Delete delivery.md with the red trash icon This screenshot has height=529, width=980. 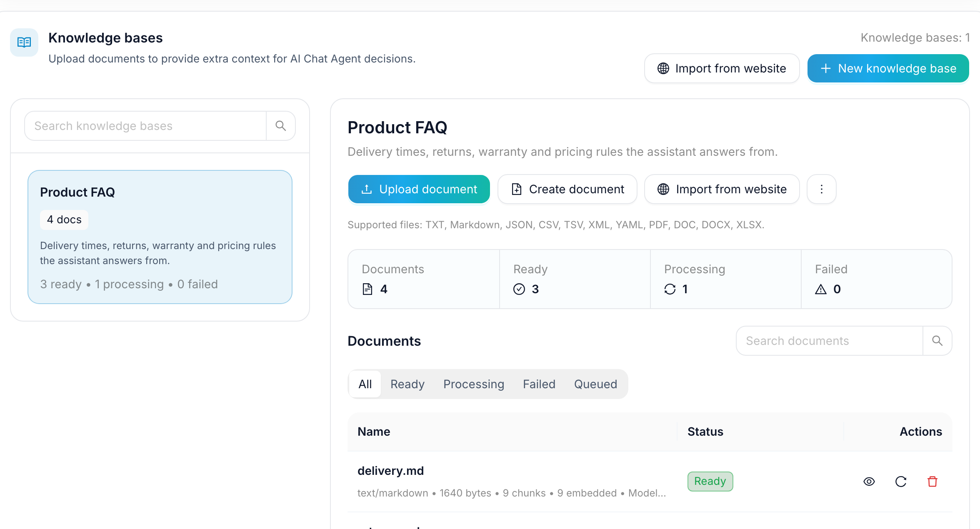click(x=932, y=482)
